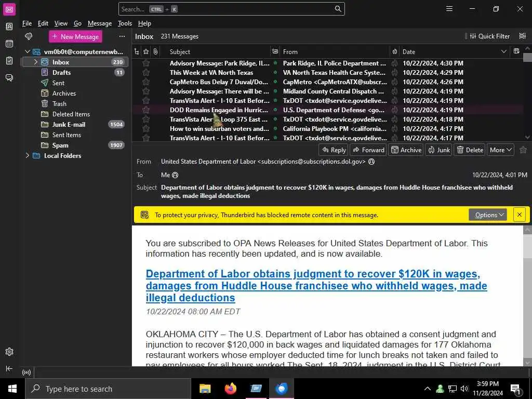The height and width of the screenshot is (399, 532).
Task: Open the Tasks space icon
Action: pyautogui.click(x=9, y=61)
